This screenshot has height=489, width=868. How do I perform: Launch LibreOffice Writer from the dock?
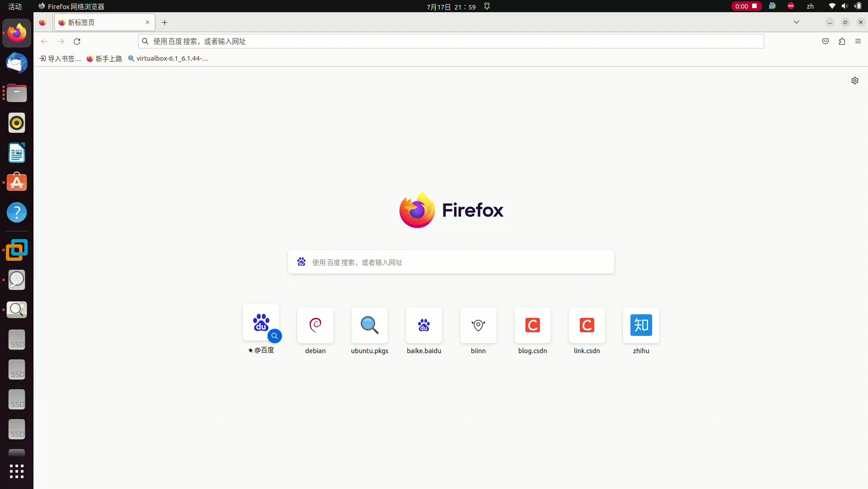tap(16, 153)
